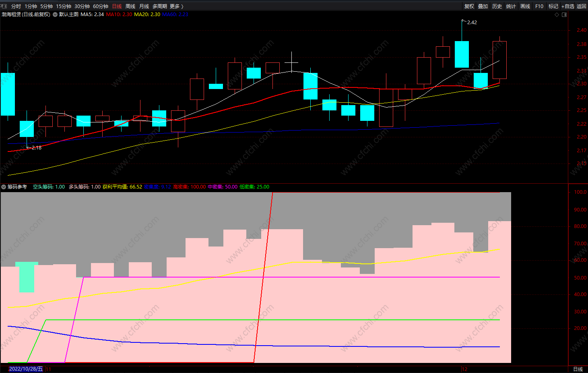Open the 统计 statistics button
588x373 pixels.
(x=511, y=6)
